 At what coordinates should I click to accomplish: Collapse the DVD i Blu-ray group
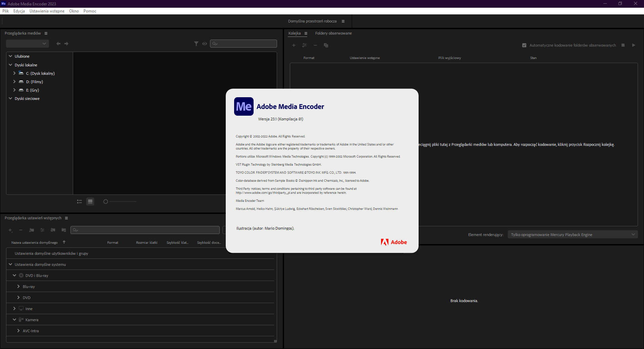pyautogui.click(x=14, y=275)
